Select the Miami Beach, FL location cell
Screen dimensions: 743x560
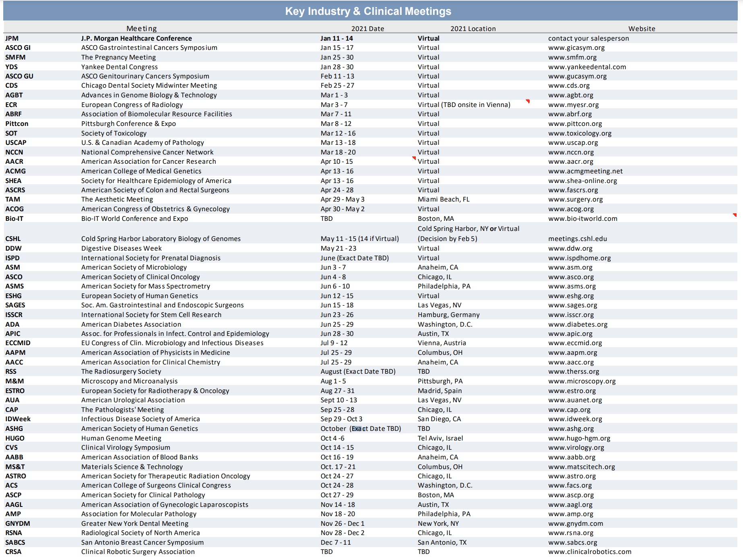point(444,200)
